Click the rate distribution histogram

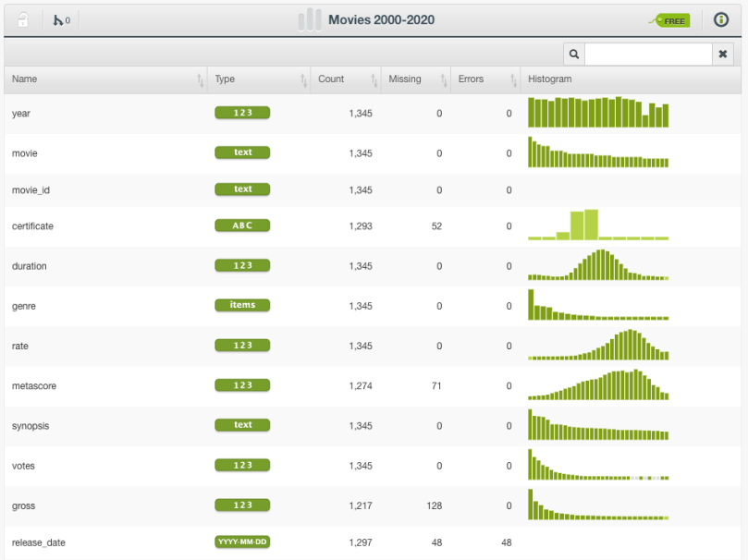tap(597, 346)
